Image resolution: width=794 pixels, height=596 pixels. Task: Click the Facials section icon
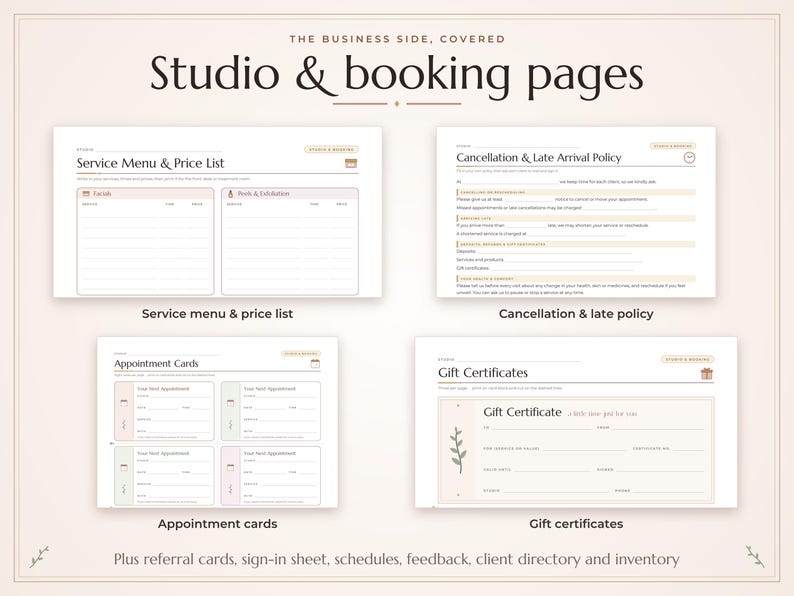(86, 193)
